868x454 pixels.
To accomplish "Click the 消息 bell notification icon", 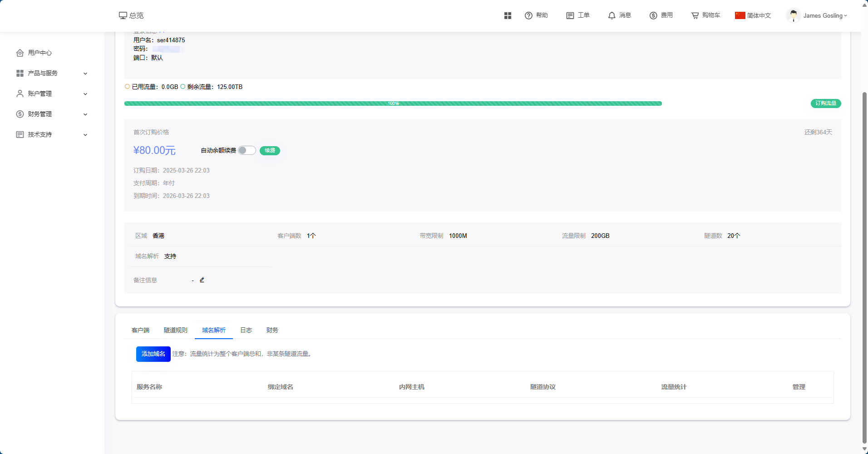I will click(x=612, y=15).
